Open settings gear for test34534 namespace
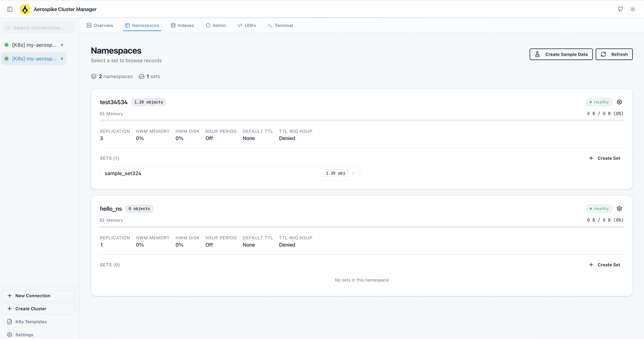Viewport: 644px width, 339px height. click(619, 102)
